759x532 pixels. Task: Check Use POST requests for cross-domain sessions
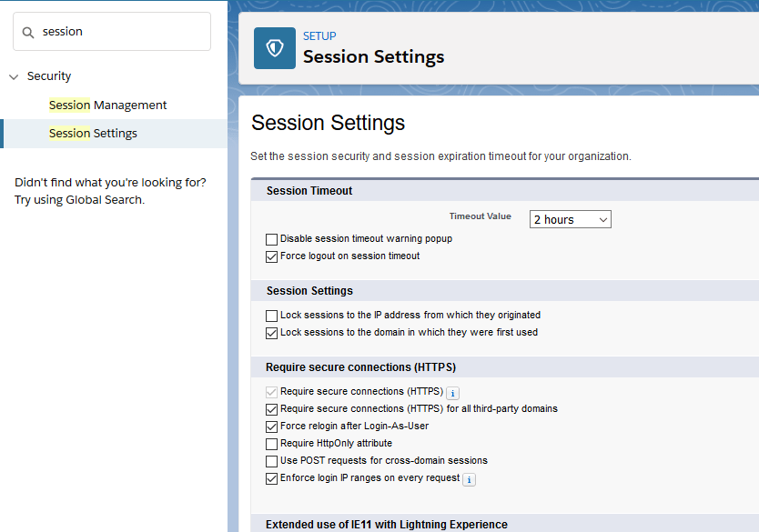click(x=271, y=461)
